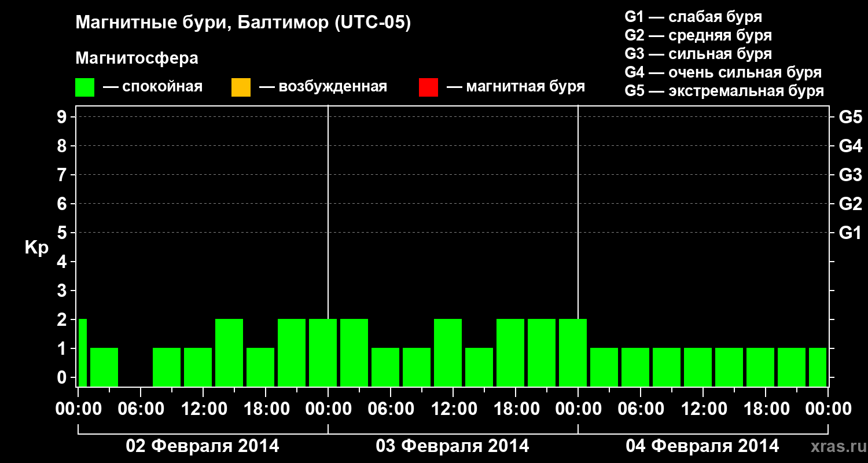This screenshot has width=868, height=463.
Task: Click the right-axis label 'G1'
Action: tap(850, 233)
